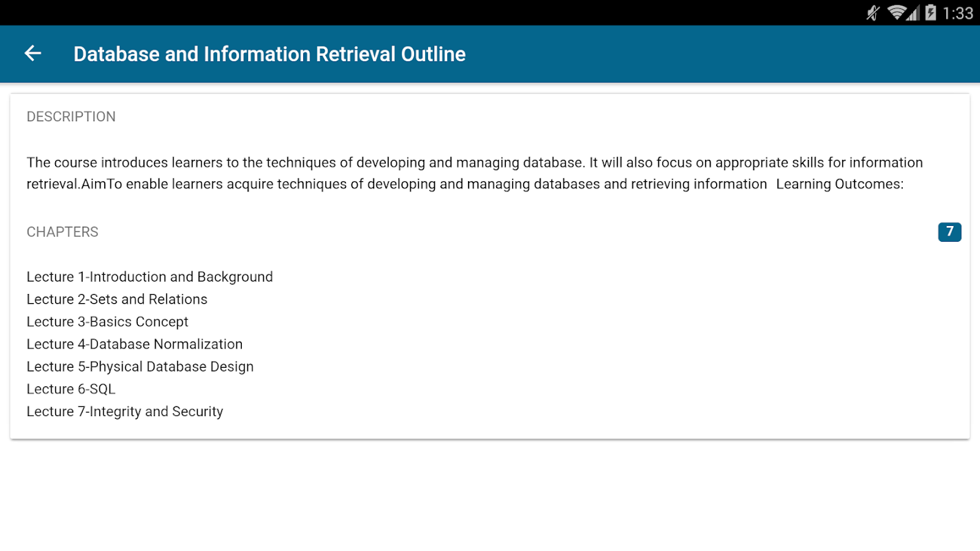The image size is (980, 551).
Task: Open Lecture 4-Database Normalization
Action: (x=134, y=344)
